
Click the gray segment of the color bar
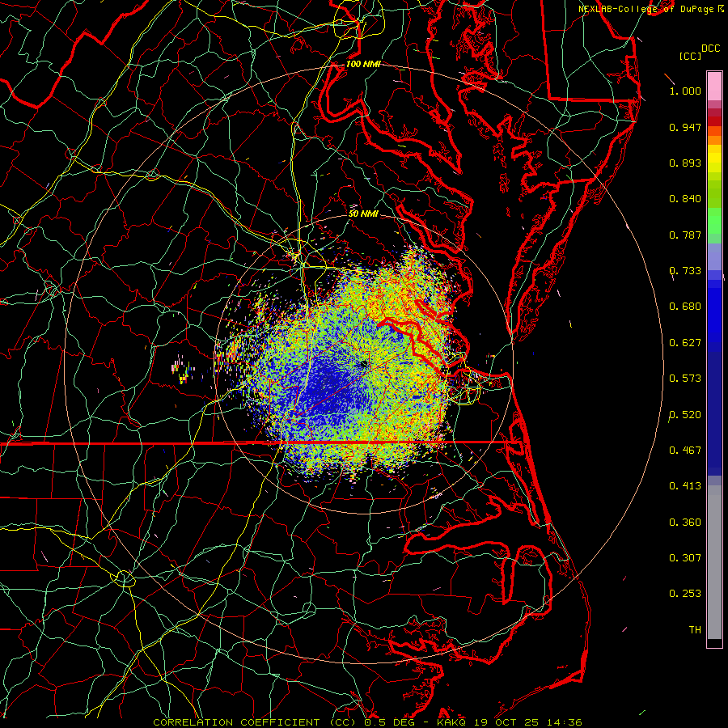click(714, 562)
